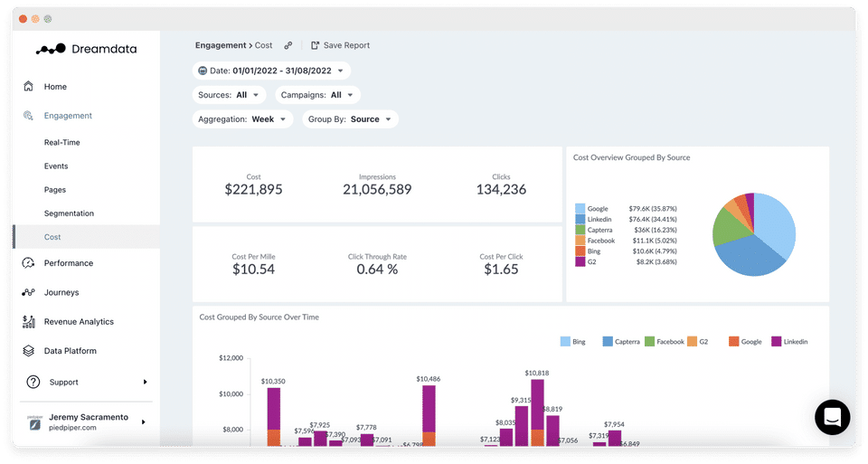This screenshot has height=464, width=868.
Task: Open Journeys section
Action: coord(61,292)
